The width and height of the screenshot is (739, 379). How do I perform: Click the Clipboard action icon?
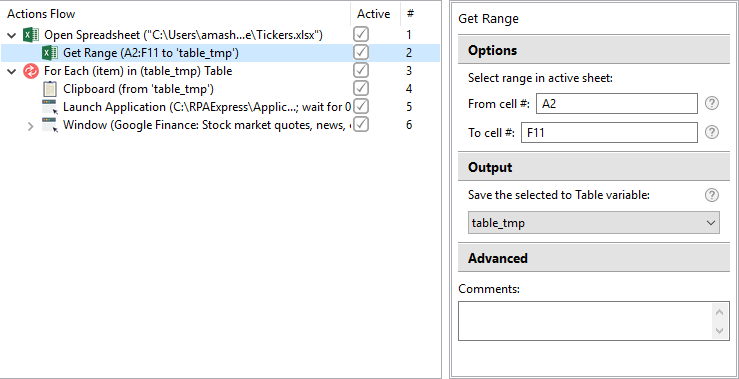[49, 89]
